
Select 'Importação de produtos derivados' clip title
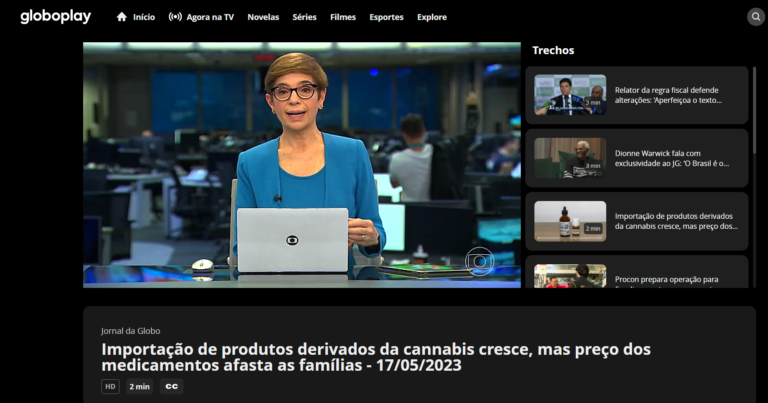click(x=676, y=221)
